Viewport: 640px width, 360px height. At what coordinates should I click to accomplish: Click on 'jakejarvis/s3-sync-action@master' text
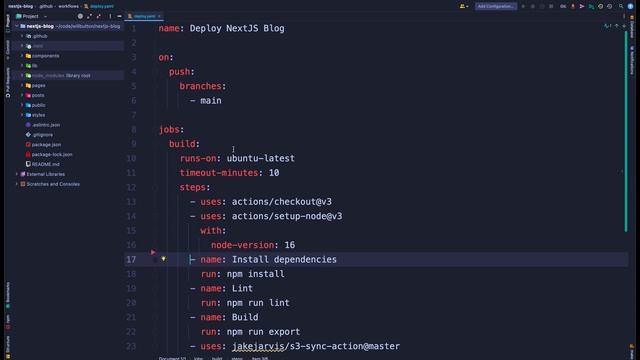click(316, 346)
